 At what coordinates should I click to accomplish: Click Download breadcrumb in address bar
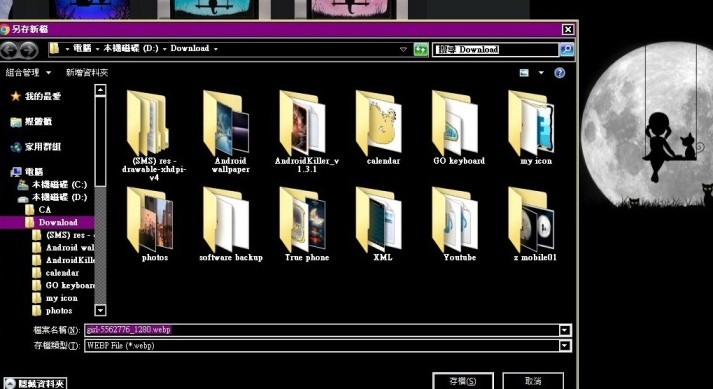[x=190, y=48]
